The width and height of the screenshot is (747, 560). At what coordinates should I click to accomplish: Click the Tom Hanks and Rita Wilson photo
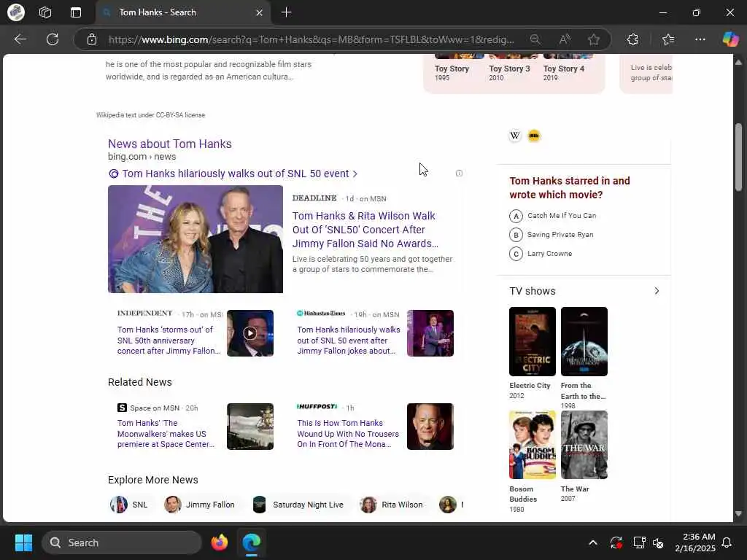pos(196,239)
